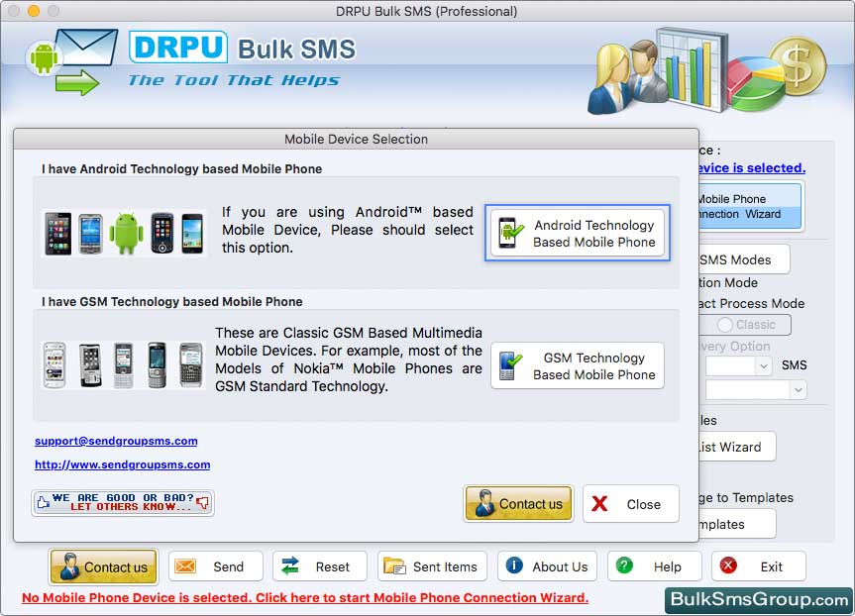
Task: Click the red 'No Mobile Phone Device is selected' link
Action: click(305, 598)
